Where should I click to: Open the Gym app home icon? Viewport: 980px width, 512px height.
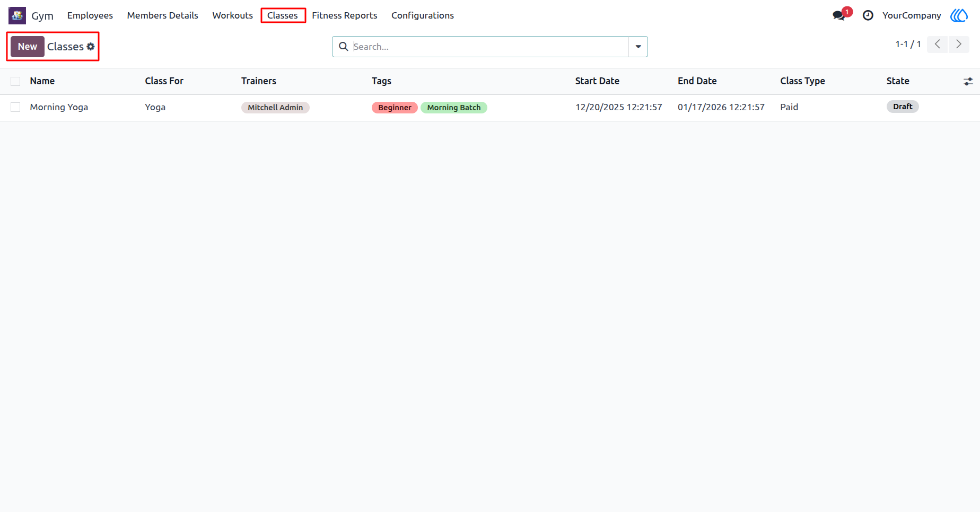(x=17, y=15)
